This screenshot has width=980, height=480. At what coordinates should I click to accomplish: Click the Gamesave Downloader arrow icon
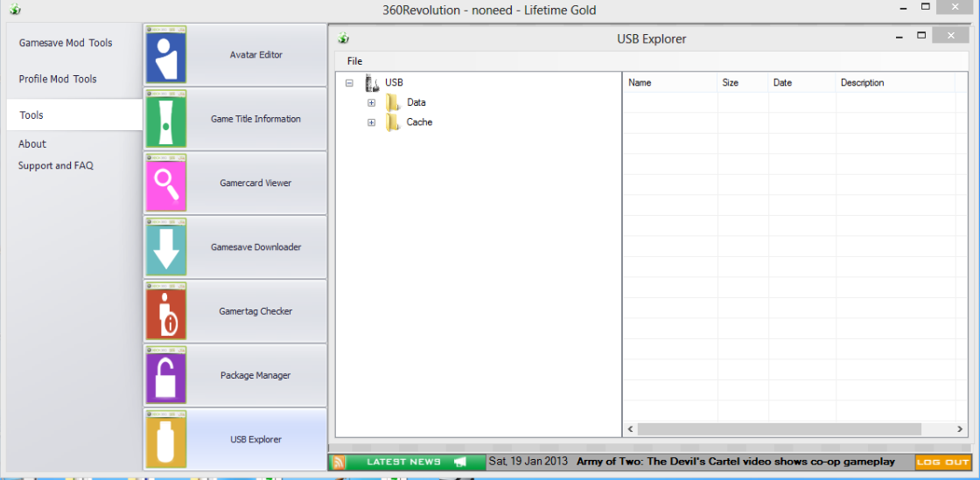165,247
